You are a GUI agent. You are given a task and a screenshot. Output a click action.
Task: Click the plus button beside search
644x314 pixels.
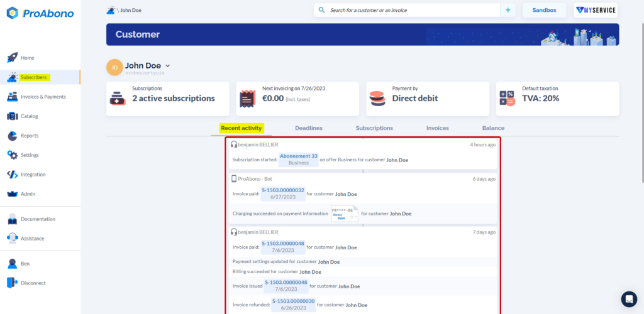point(508,10)
